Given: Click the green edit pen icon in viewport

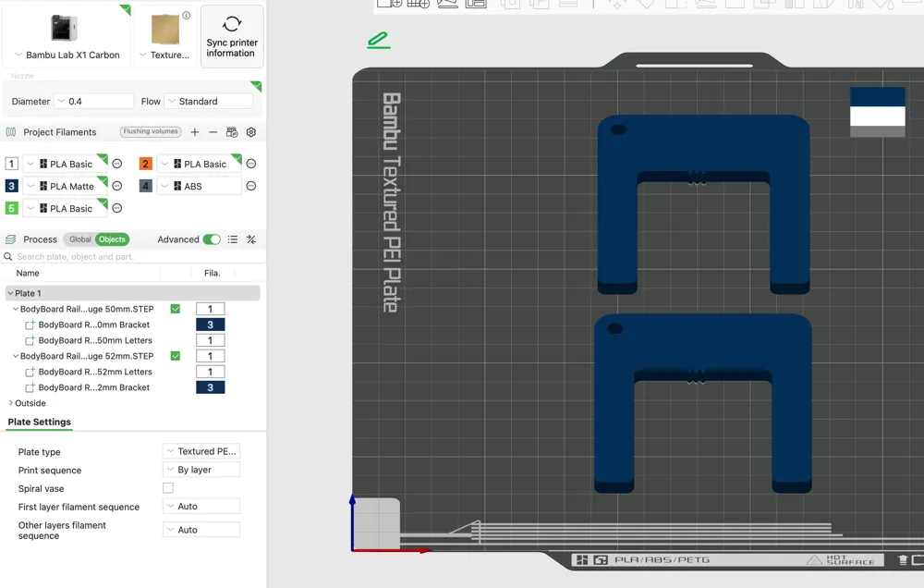Looking at the screenshot, I should tap(378, 40).
